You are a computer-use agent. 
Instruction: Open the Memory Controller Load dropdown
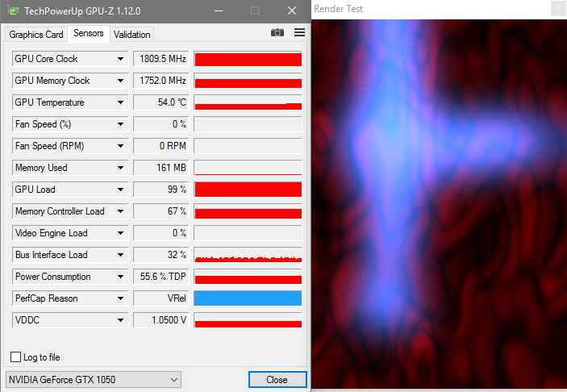(x=120, y=211)
